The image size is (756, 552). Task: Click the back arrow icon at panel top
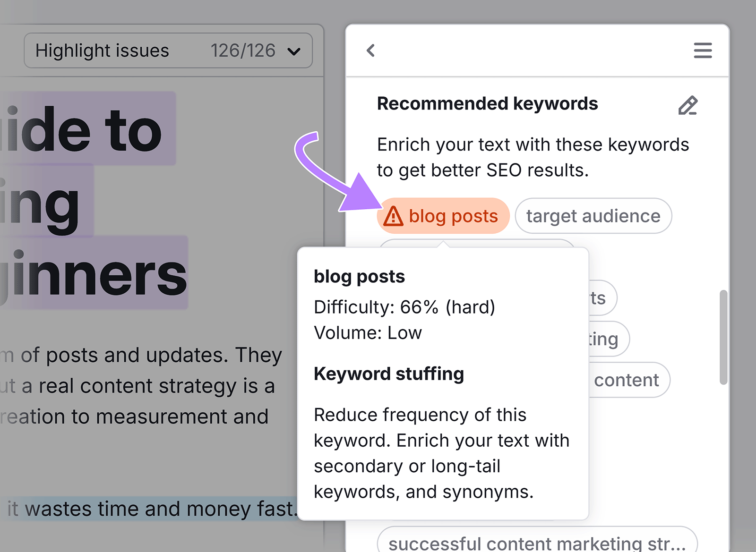click(x=371, y=51)
